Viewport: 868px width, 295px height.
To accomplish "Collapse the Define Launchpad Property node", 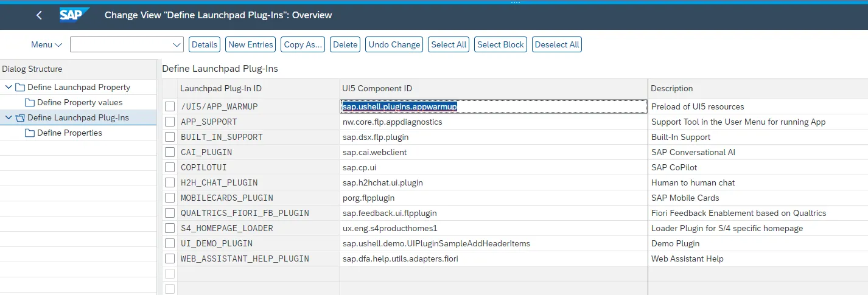I will click(9, 87).
